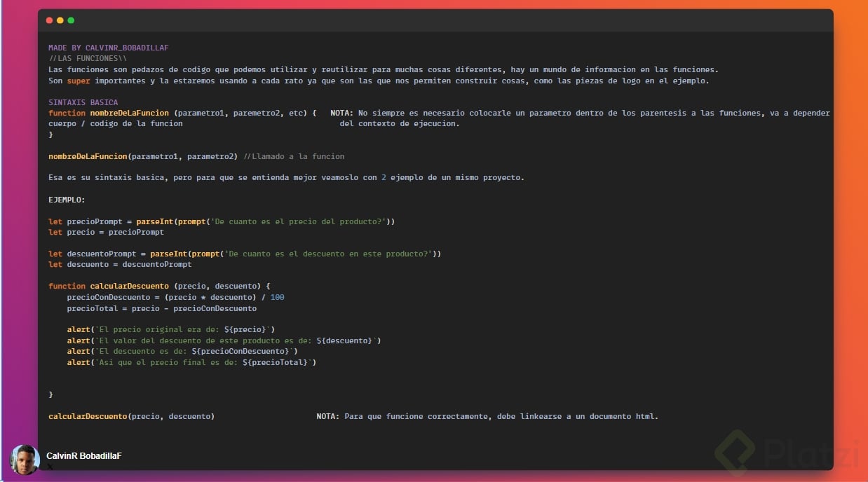Viewport: 868px width, 482px height.
Task: Click the string 'De cuanto es el descuento en este producto?'
Action: point(328,254)
